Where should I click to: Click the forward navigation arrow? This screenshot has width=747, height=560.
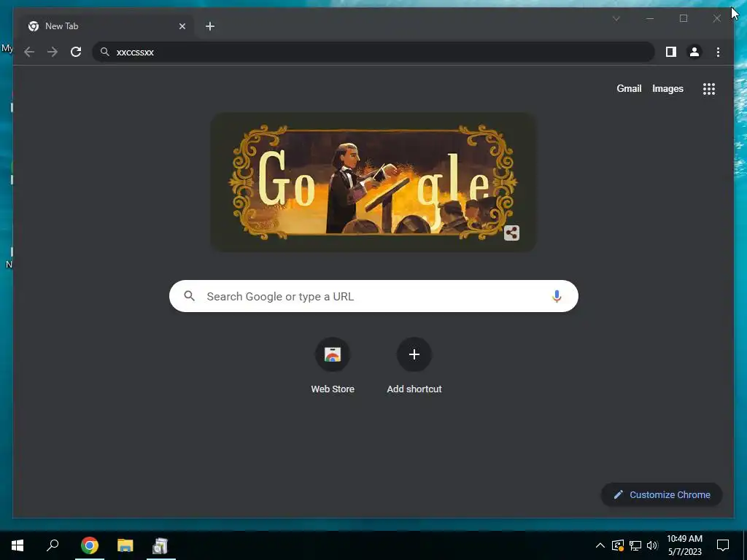point(53,52)
